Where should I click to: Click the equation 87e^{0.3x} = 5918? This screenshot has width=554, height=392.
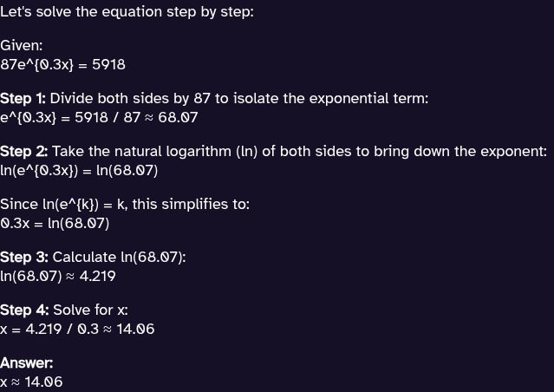click(x=63, y=65)
